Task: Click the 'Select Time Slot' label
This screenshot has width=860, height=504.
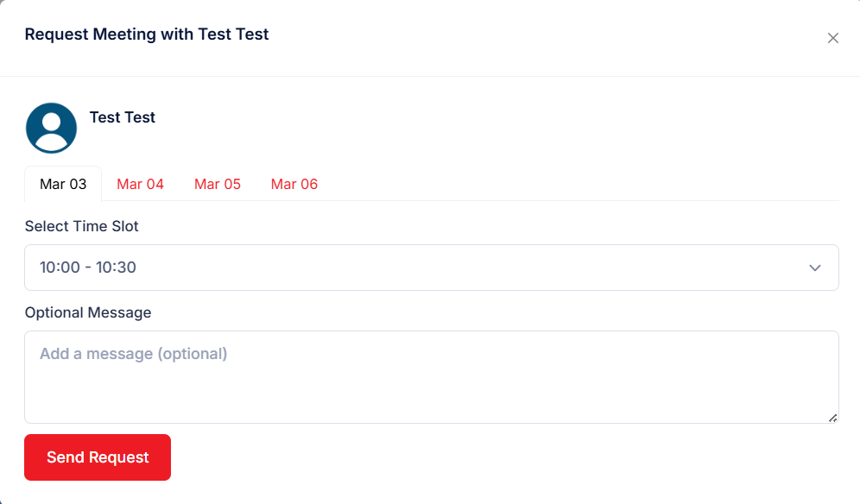Action: coord(82,226)
